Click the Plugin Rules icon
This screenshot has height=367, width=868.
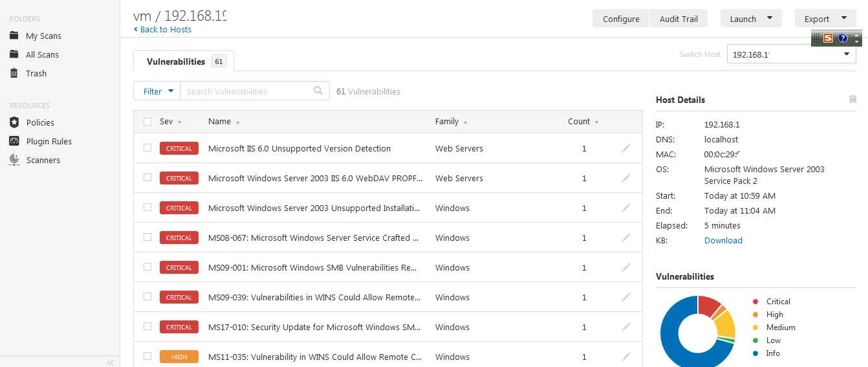[x=14, y=141]
